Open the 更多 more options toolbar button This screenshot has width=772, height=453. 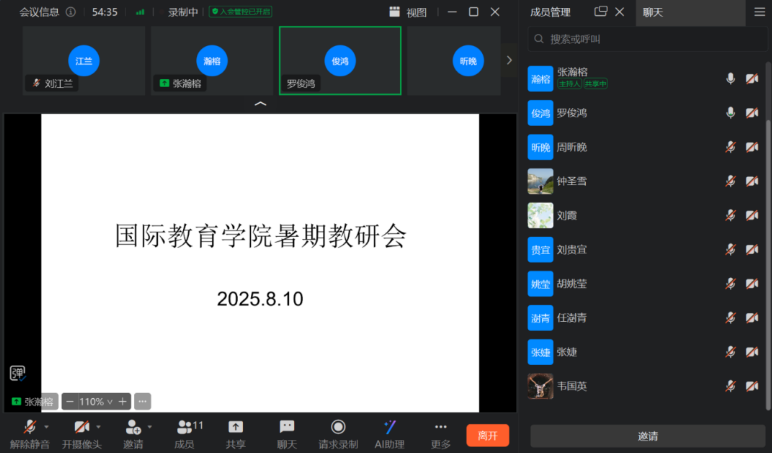[x=441, y=434]
